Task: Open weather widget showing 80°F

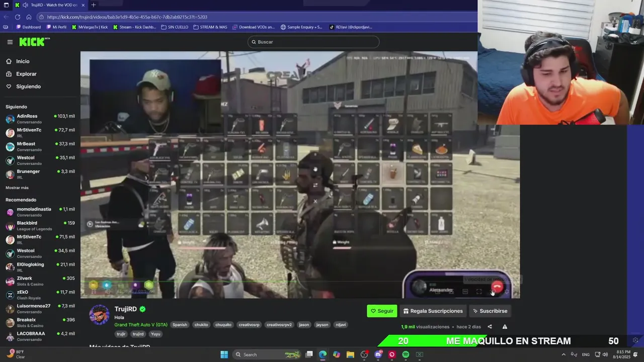Action: coord(16,354)
